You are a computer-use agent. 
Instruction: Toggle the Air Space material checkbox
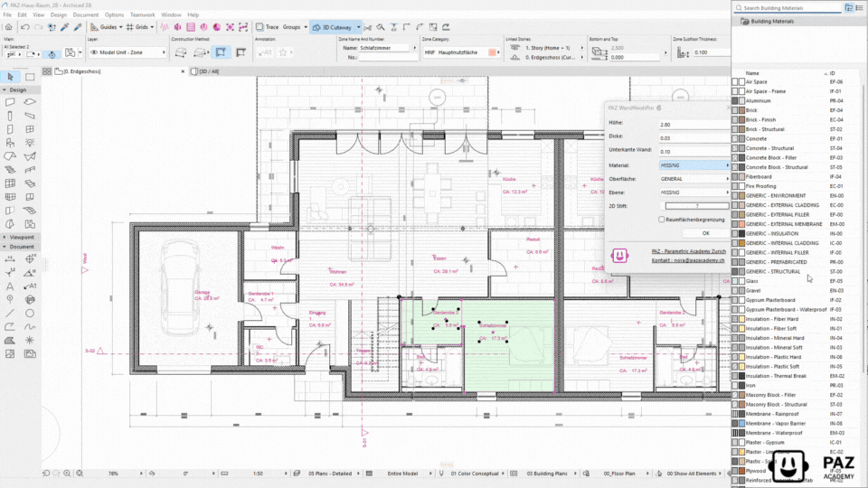pos(734,82)
